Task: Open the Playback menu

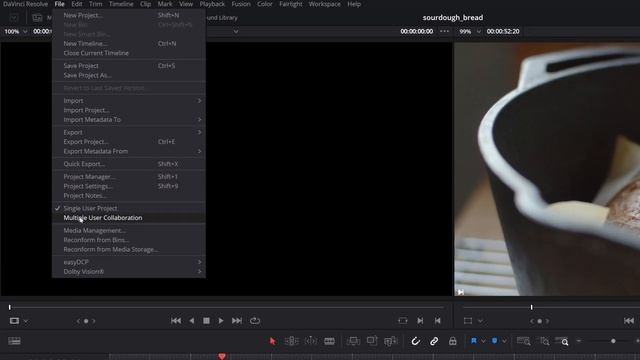Action: 212,4
